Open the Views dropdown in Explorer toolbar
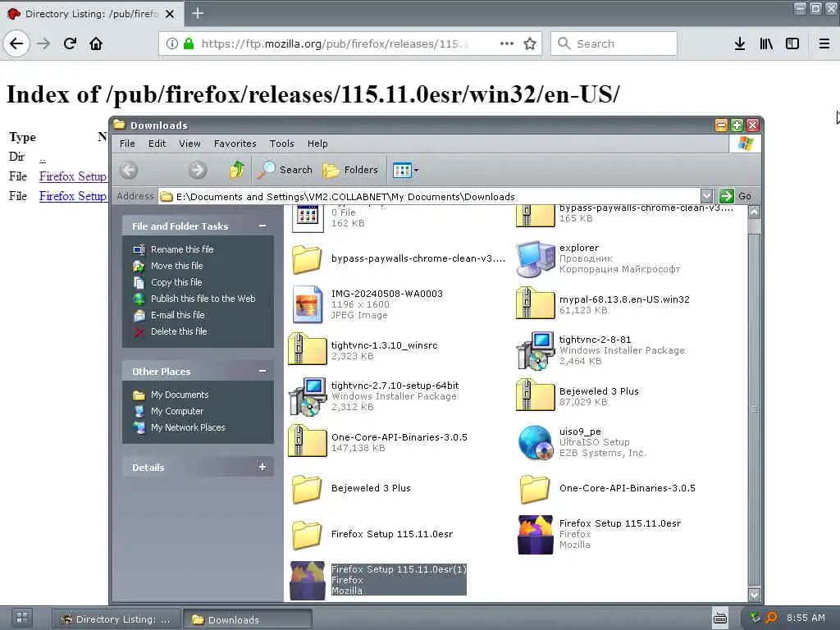Viewport: 840px width, 630px height. (x=405, y=171)
